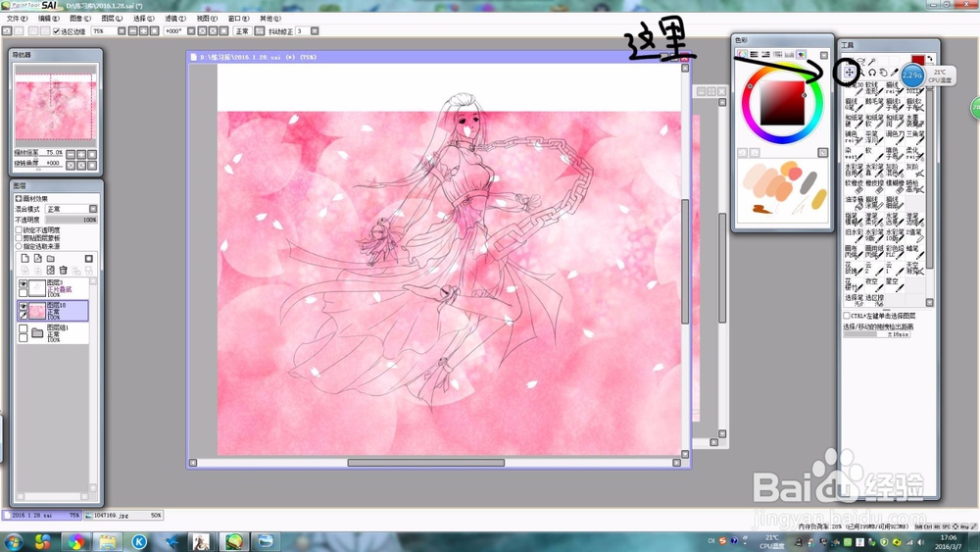Create a new layer folder
The width and height of the screenshot is (980, 552).
point(51,258)
